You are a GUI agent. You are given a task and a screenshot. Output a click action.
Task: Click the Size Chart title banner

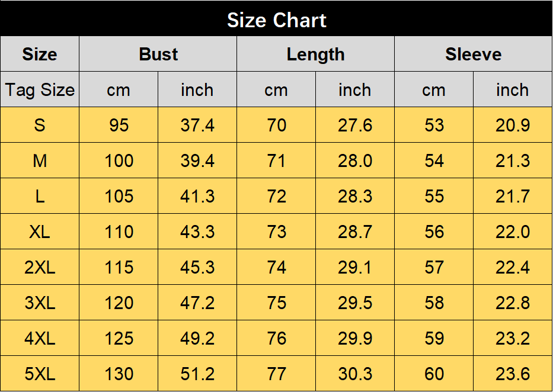coord(276,18)
